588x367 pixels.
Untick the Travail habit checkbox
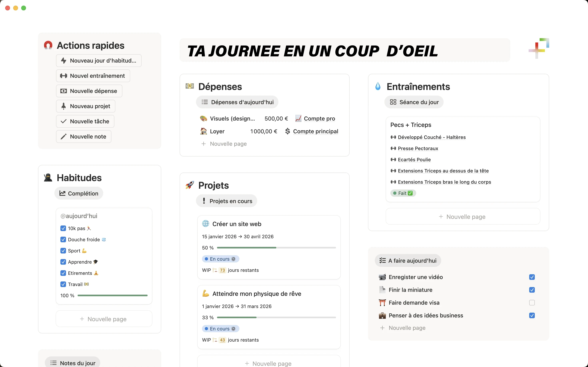[63, 284]
